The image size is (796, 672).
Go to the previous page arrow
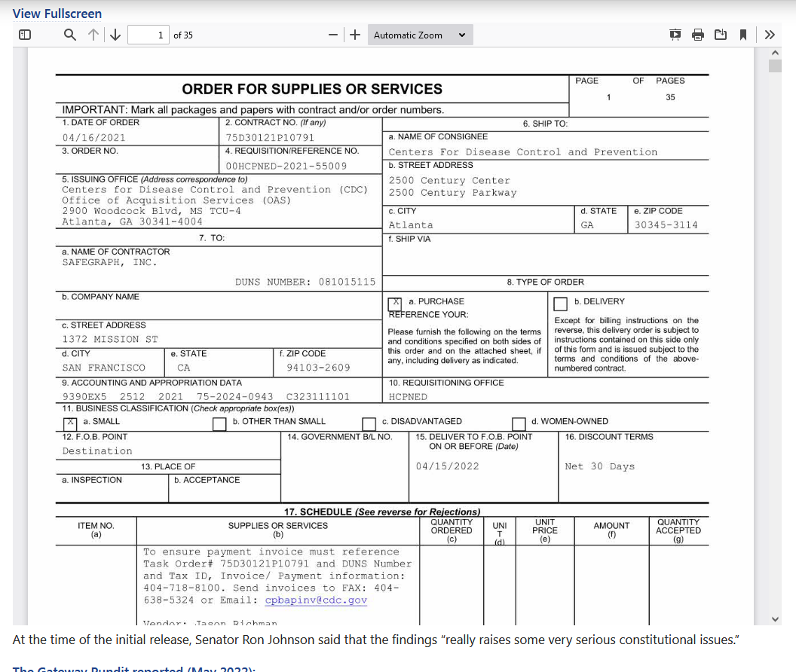pyautogui.click(x=93, y=35)
